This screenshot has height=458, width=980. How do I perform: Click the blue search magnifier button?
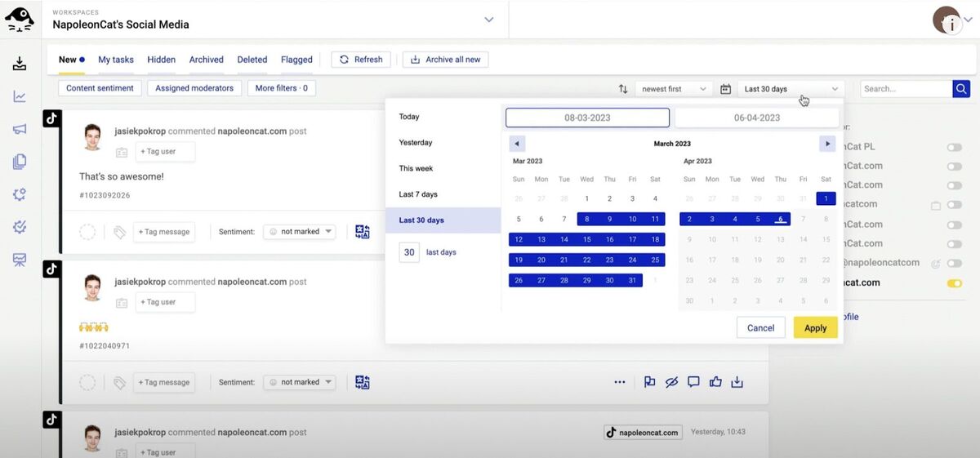point(961,89)
